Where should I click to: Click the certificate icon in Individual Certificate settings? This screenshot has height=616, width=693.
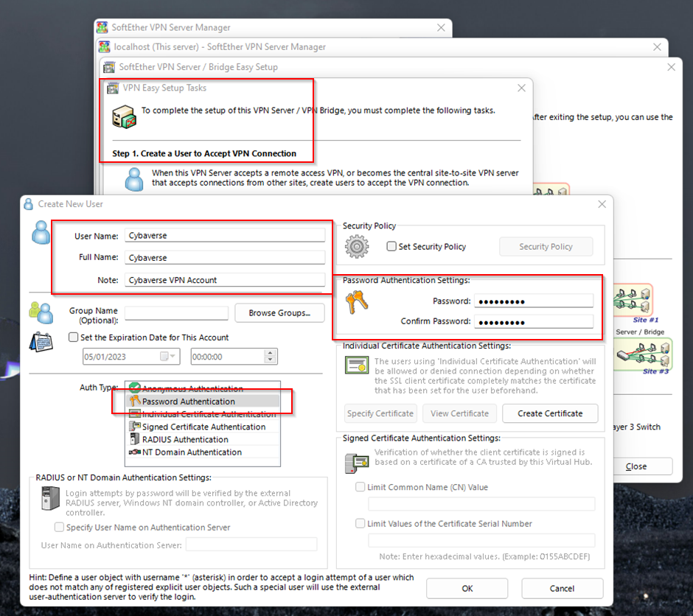(x=357, y=365)
